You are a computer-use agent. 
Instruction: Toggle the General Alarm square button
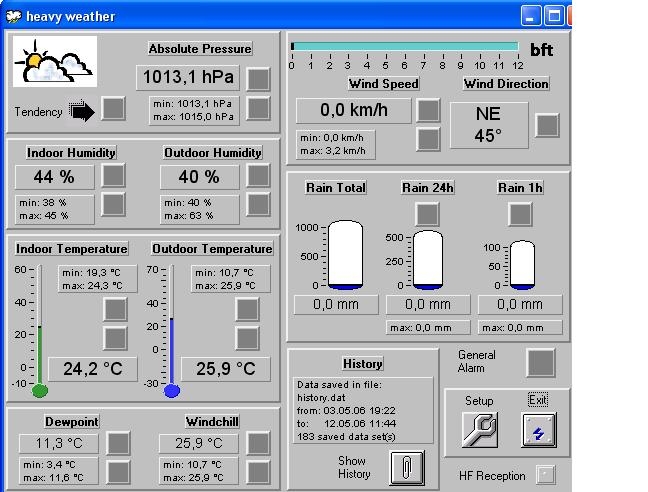(x=541, y=363)
